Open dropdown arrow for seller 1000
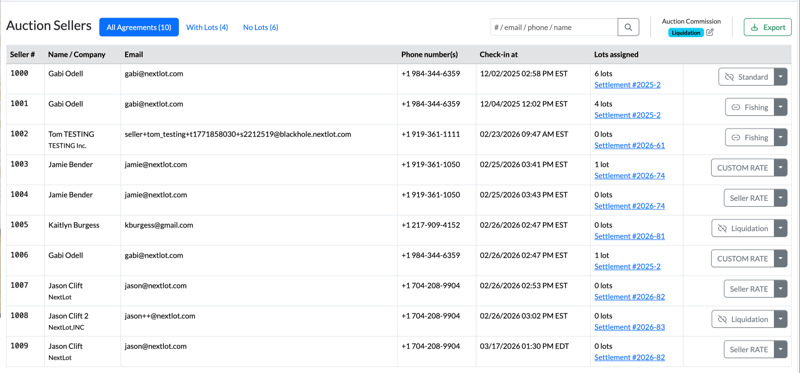This screenshot has height=373, width=800. pos(781,77)
